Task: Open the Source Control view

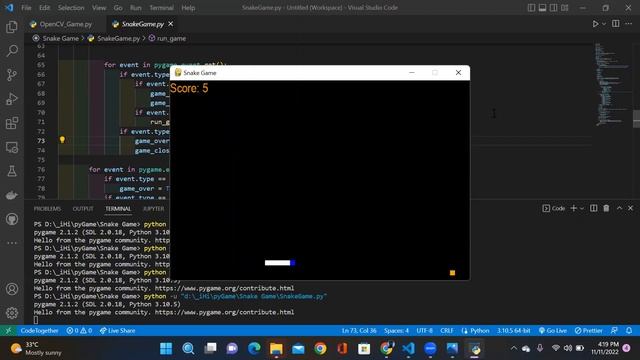Action: click(12, 75)
